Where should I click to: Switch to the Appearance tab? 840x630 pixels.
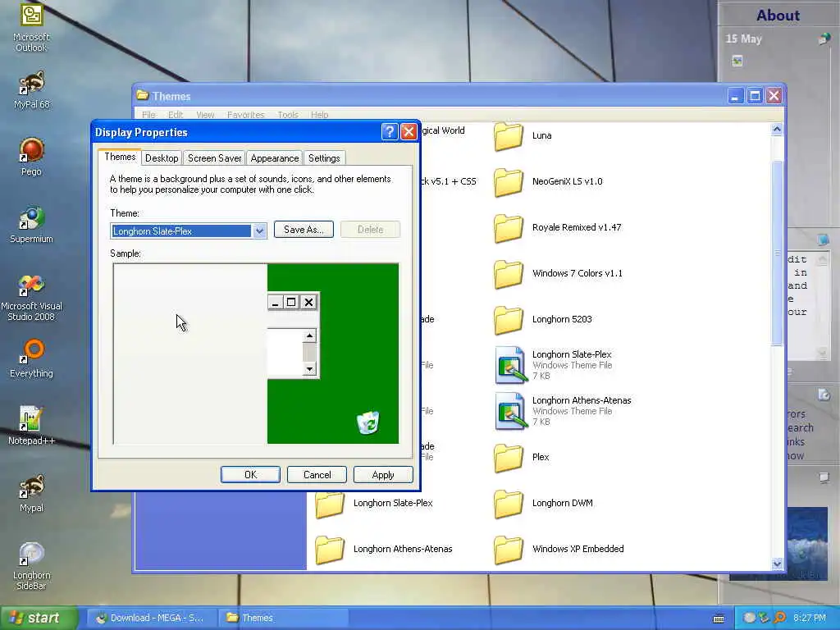click(x=274, y=158)
